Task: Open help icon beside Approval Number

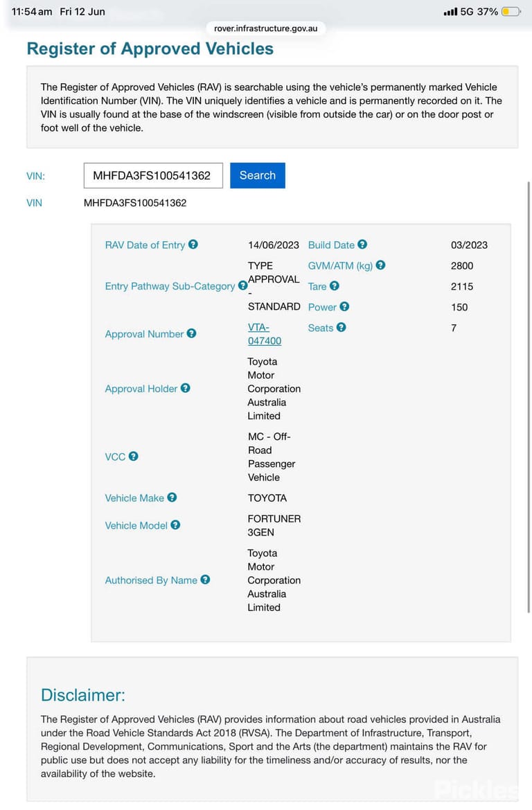Action: click(192, 334)
